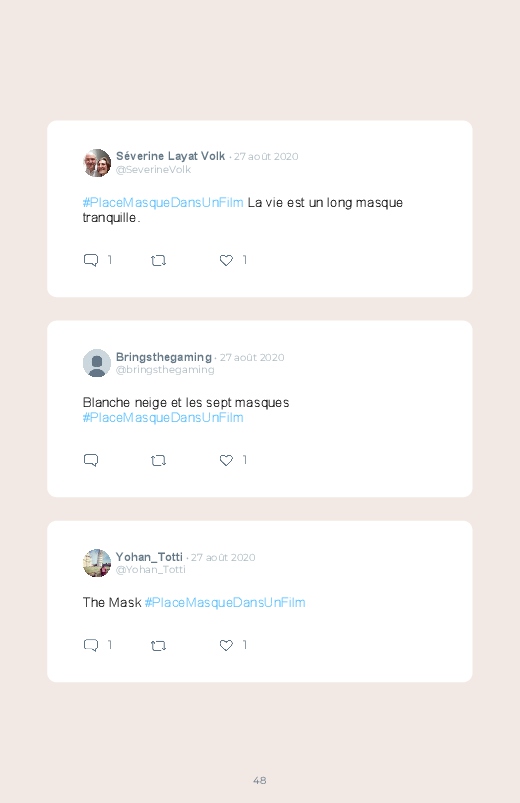Retweet the 'Blanche neige et les sept masques' tweet
Image resolution: width=520 pixels, height=803 pixels.
pos(158,460)
